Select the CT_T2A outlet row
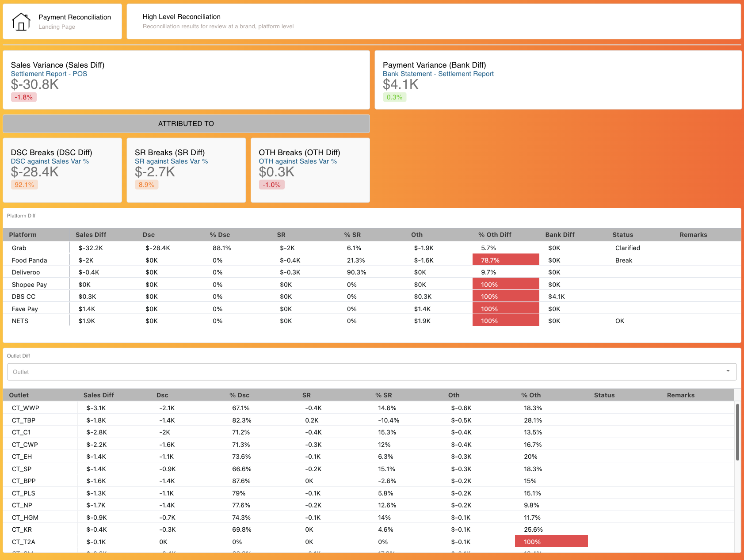The height and width of the screenshot is (560, 744). click(369, 542)
